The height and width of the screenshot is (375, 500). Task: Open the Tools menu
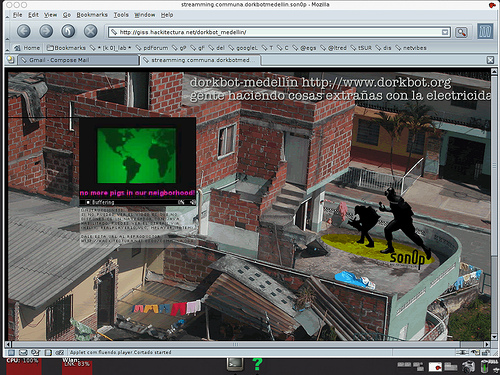click(121, 15)
